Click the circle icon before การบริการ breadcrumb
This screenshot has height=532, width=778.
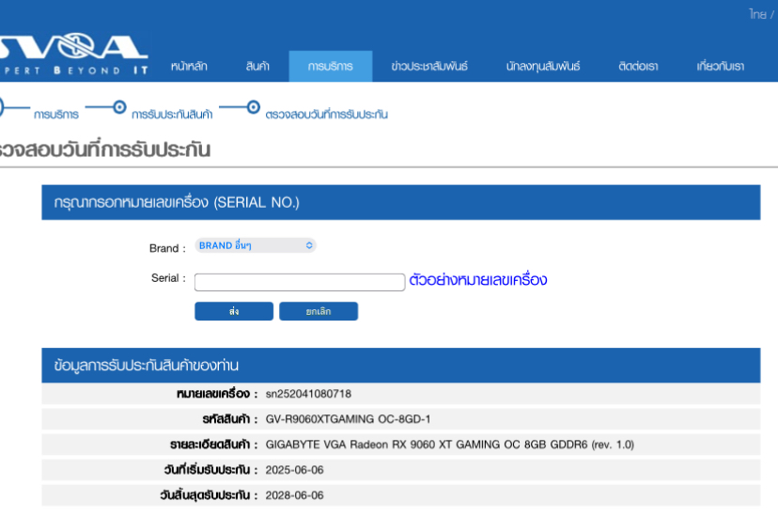point(3,107)
